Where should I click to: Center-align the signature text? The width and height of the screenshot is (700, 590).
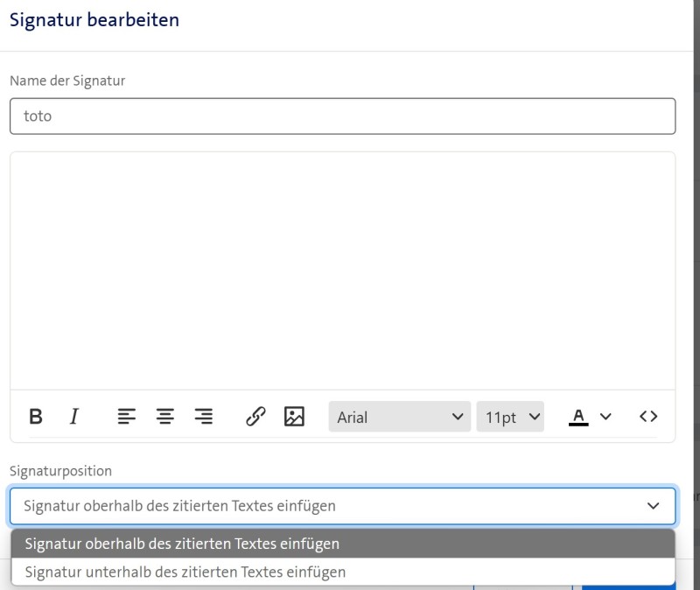click(x=165, y=417)
